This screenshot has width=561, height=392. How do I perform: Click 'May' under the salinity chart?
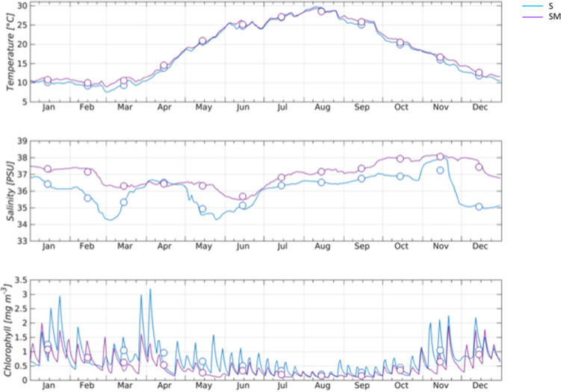pos(204,246)
